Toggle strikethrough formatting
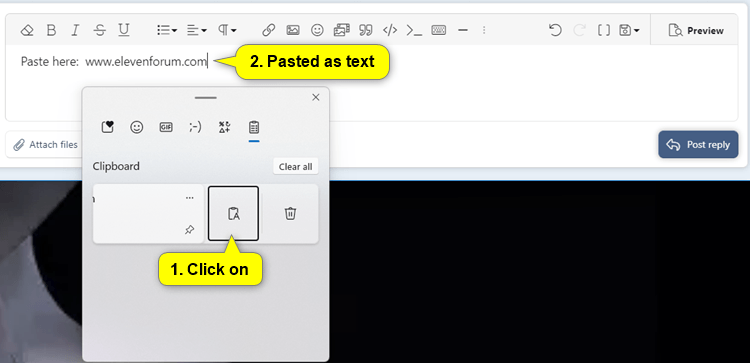This screenshot has width=750, height=363. pyautogui.click(x=99, y=31)
